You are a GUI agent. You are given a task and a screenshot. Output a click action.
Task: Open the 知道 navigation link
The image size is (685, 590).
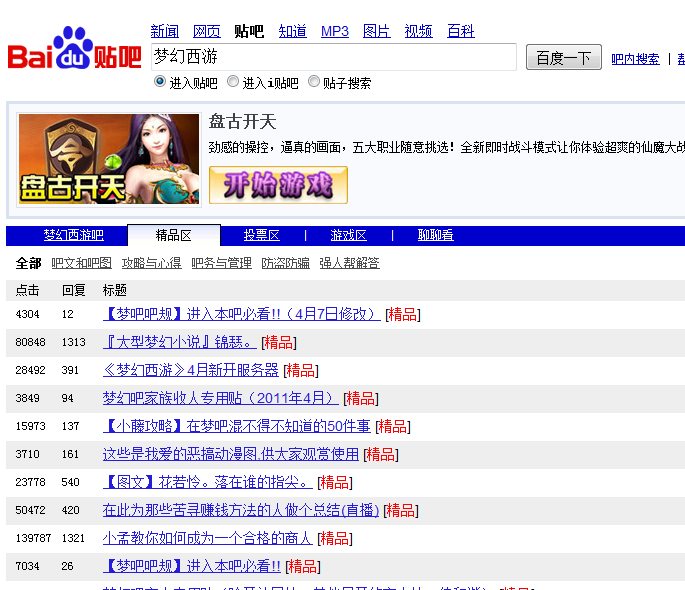pyautogui.click(x=293, y=31)
